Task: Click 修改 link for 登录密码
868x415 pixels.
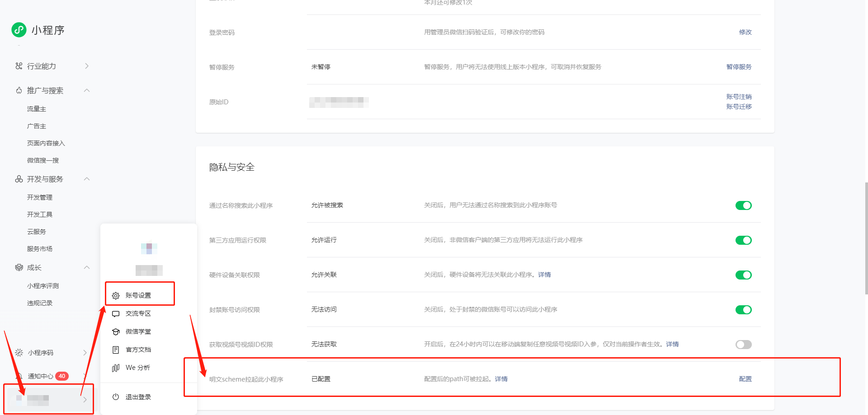Action: tap(745, 32)
